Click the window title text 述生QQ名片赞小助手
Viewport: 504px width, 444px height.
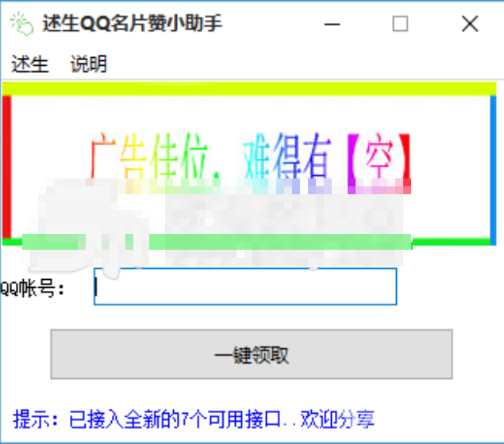(132, 24)
